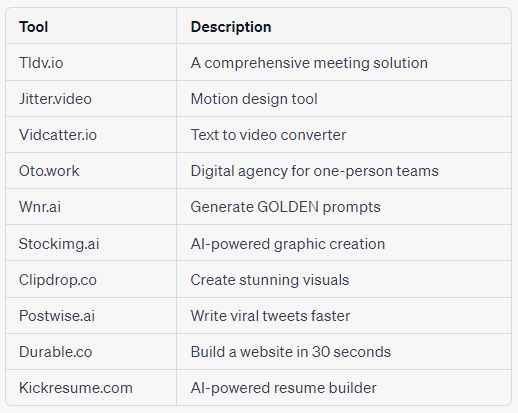Select Kickresume.com in the last row

76,388
